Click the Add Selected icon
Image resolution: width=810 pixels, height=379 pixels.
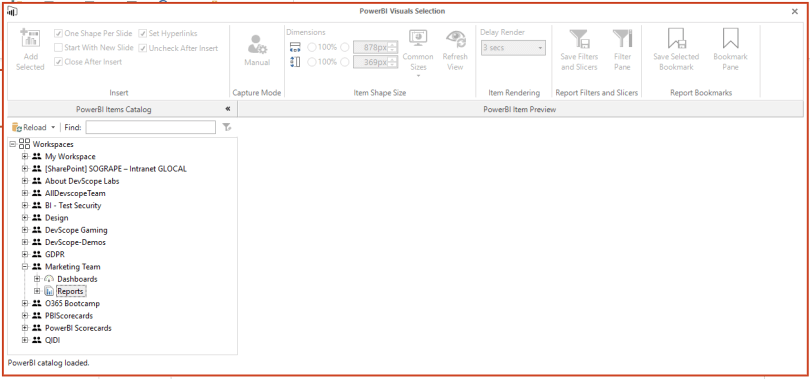point(30,38)
